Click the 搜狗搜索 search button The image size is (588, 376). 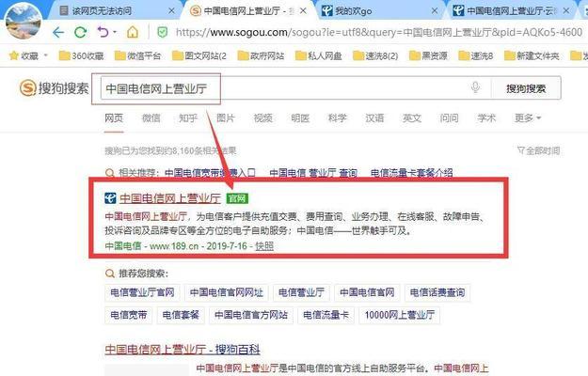coord(526,88)
